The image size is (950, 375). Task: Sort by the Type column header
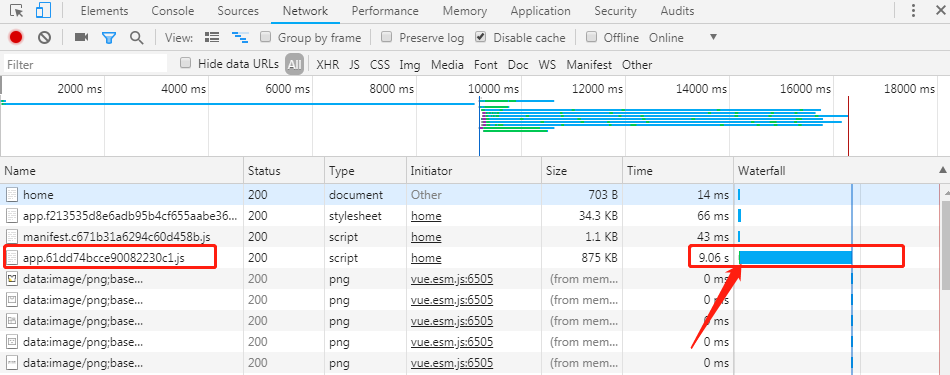tap(365, 171)
